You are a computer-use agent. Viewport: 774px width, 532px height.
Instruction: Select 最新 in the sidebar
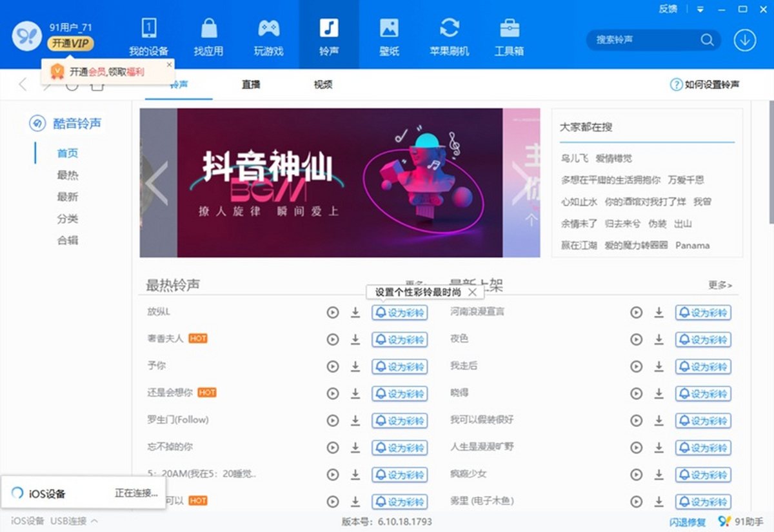(68, 197)
